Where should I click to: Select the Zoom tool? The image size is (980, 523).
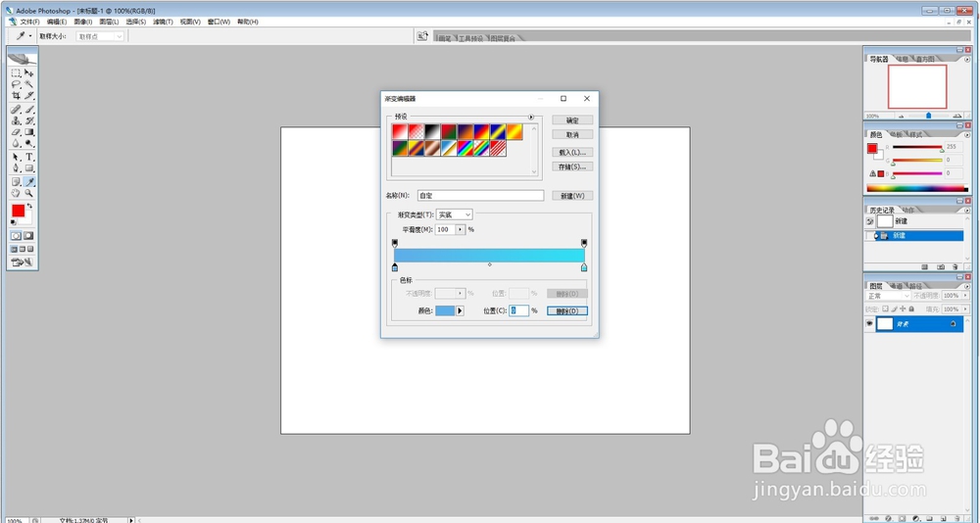tap(28, 193)
